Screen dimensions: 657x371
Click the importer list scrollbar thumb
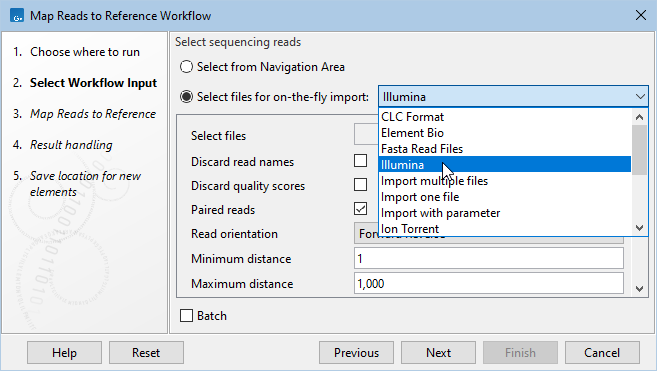coord(639,150)
